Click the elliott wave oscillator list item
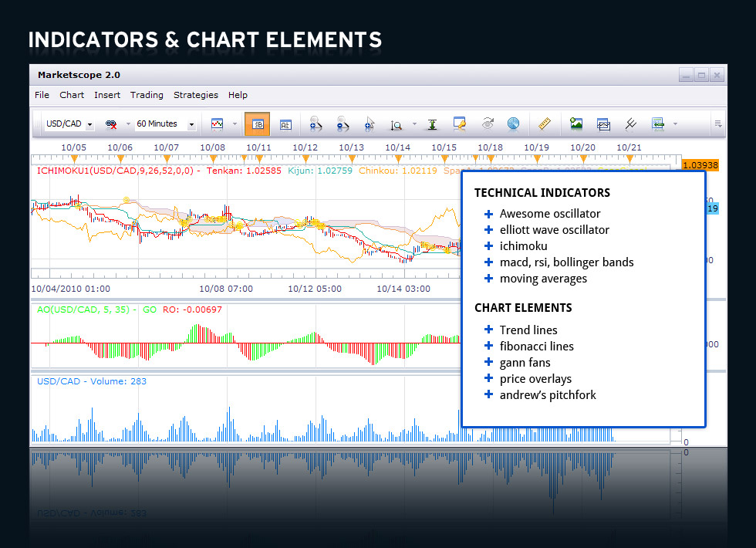 click(555, 230)
